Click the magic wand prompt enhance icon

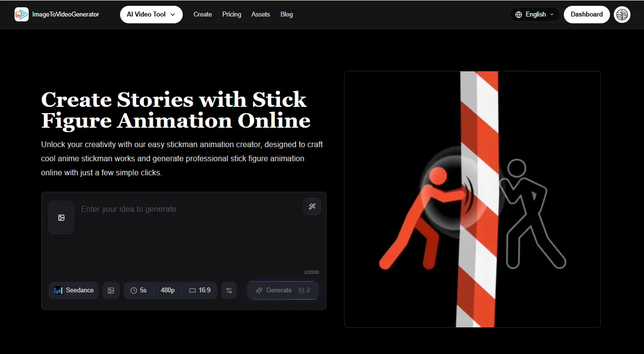(312, 206)
